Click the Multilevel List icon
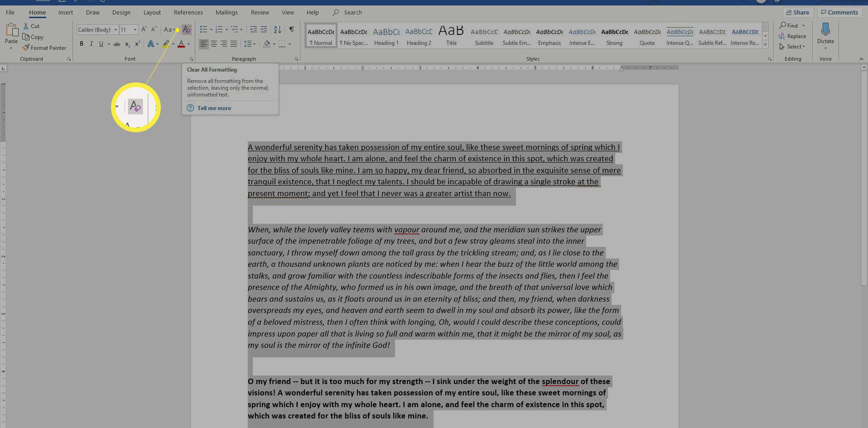Screen dimensions: 868x428 click(x=235, y=29)
